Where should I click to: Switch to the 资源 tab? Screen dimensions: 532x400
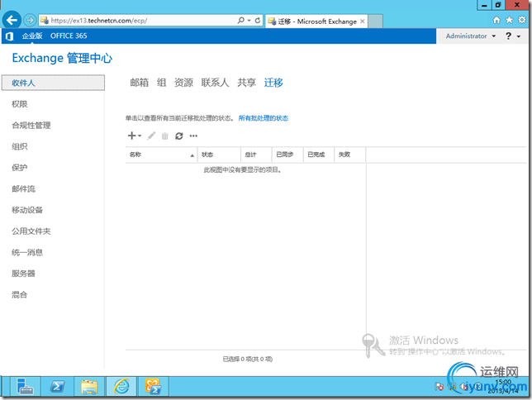(183, 83)
